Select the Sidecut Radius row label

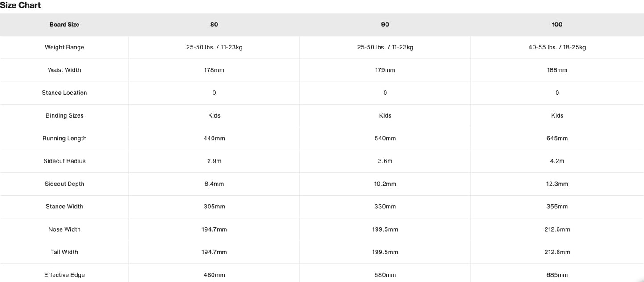64,161
